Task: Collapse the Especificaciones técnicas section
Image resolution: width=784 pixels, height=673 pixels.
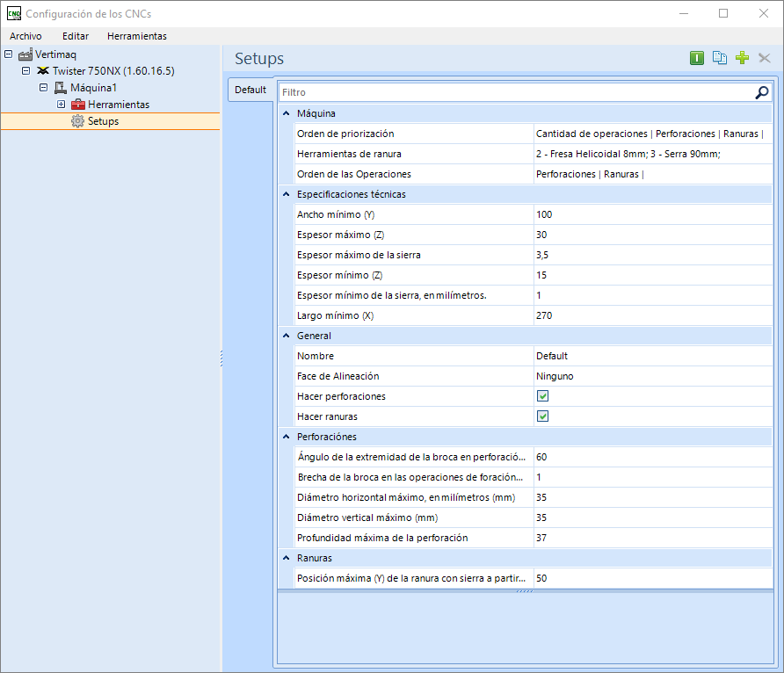Action: (286, 194)
